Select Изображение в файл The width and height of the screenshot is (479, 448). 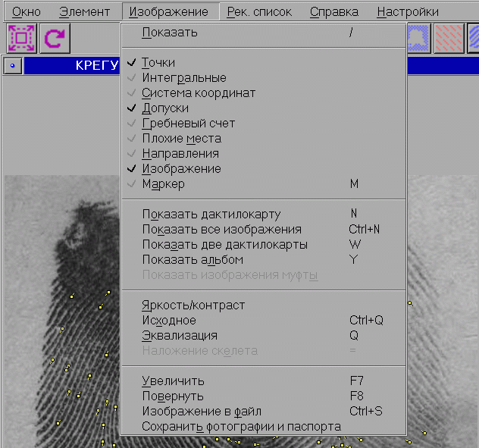[263, 411]
